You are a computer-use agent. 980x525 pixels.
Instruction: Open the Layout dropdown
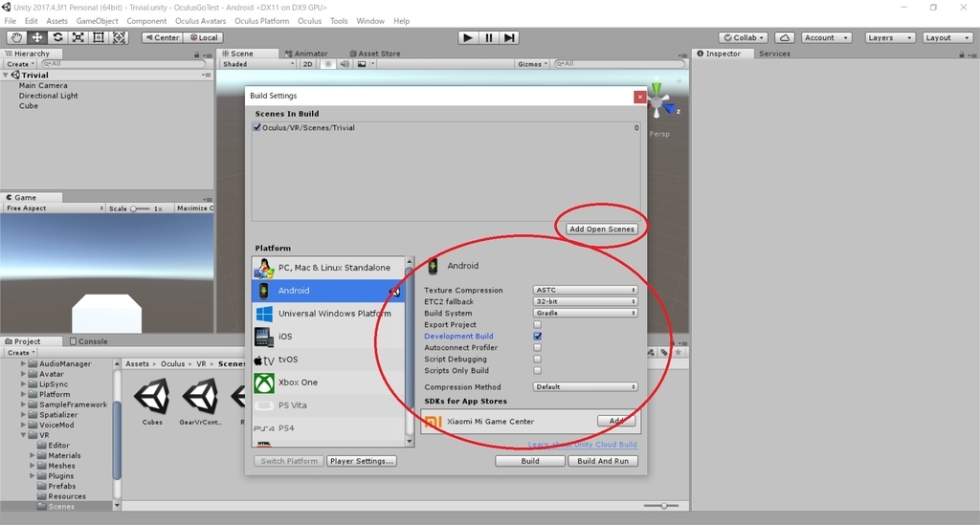(947, 37)
